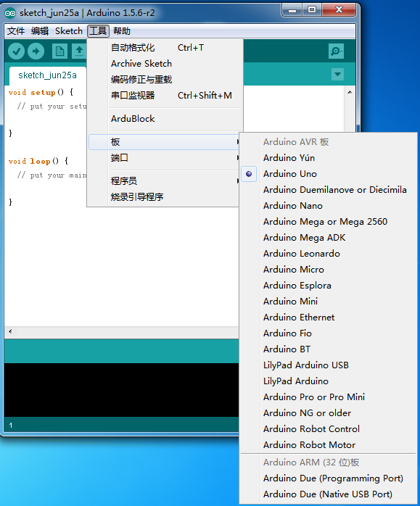Choose Arduino Ethernet board
The width and height of the screenshot is (420, 506).
pyautogui.click(x=329, y=318)
